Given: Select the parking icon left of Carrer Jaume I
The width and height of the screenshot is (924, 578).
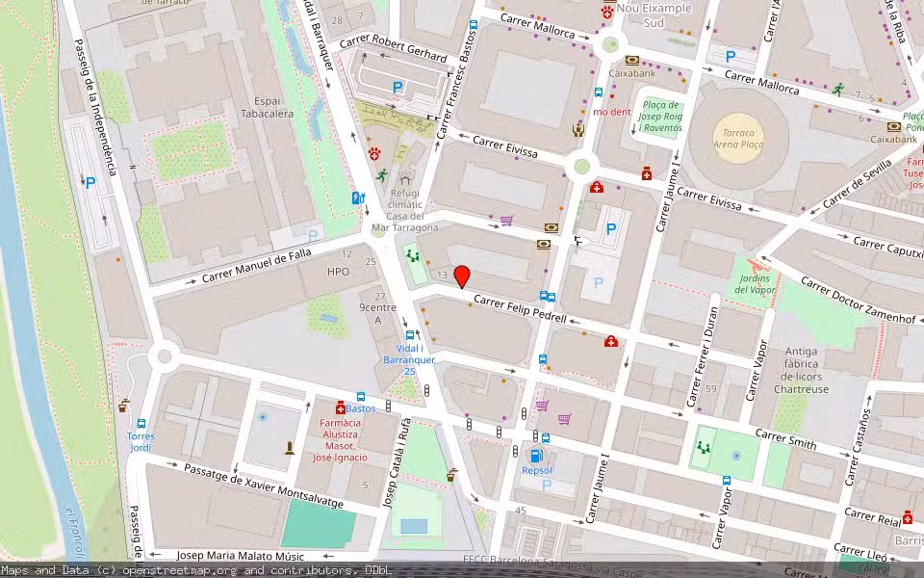Looking at the screenshot, I should tap(611, 229).
